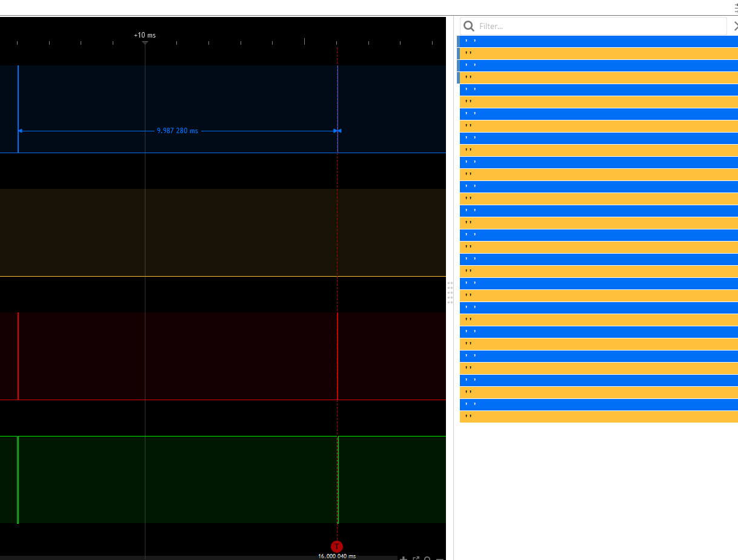The image size is (738, 560).
Task: Clear the filter using the X icon
Action: pyautogui.click(x=735, y=26)
